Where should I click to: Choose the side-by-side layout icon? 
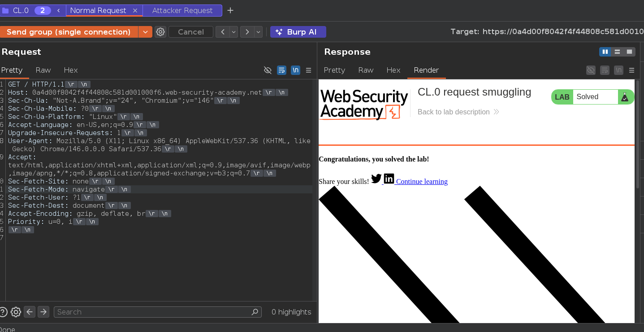point(605,52)
